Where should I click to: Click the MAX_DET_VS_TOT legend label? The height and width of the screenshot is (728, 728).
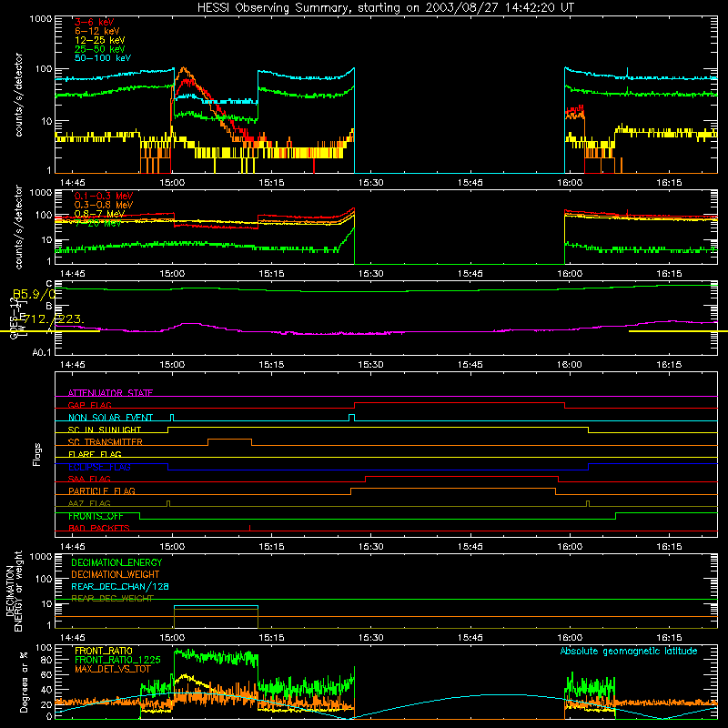pos(113,669)
